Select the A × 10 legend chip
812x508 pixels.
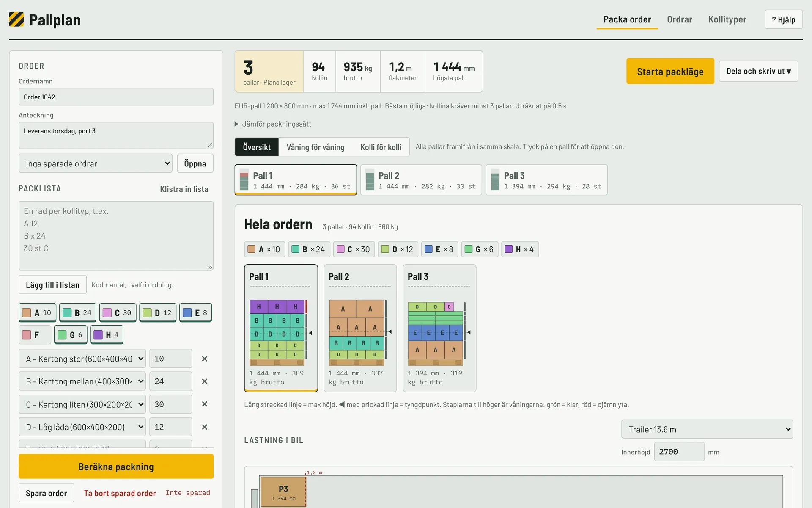pos(265,249)
